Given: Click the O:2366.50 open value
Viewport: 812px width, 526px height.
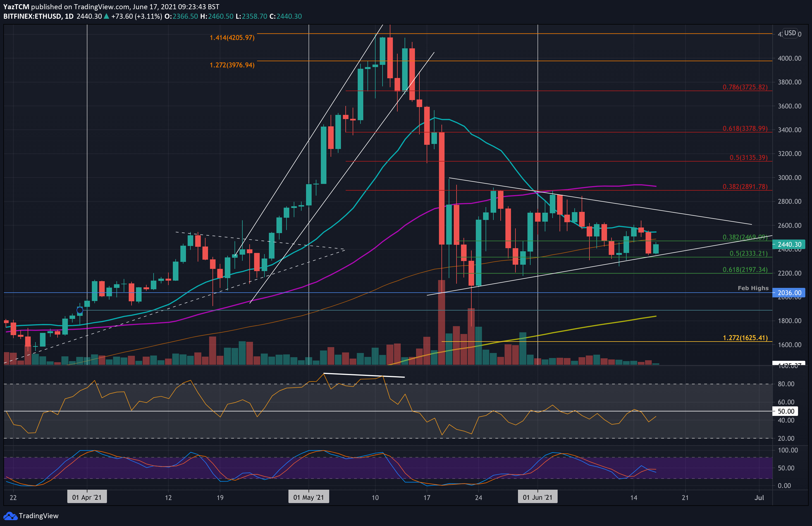Looking at the screenshot, I should 181,16.
